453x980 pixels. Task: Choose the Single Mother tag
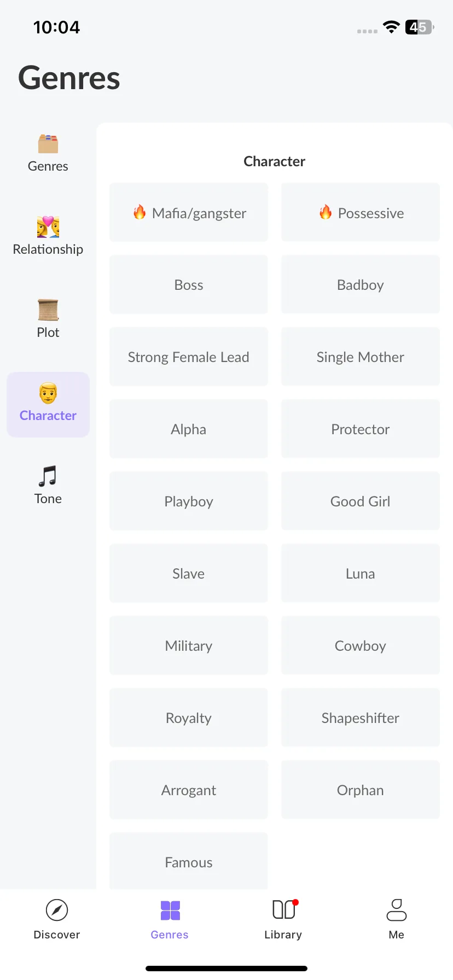[x=361, y=357]
